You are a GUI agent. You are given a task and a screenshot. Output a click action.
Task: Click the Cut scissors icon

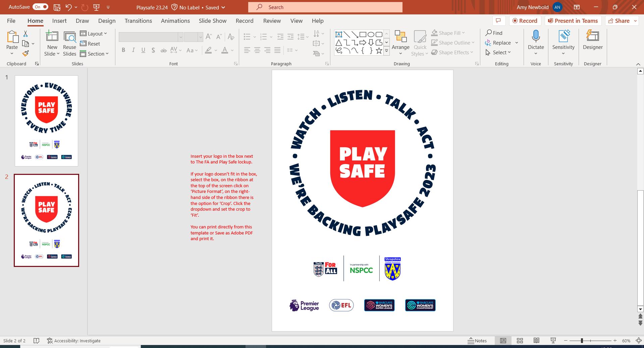pos(25,34)
